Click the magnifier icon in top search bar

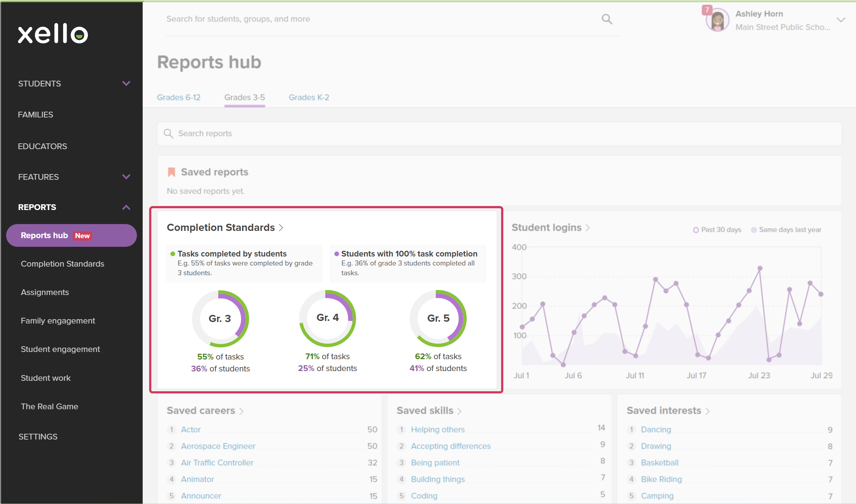607,19
